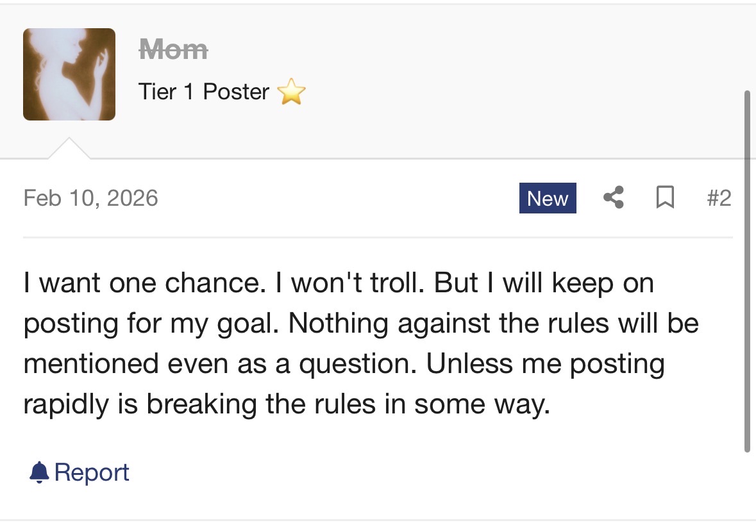Click the vertical scrollbar on the right
The width and height of the screenshot is (756, 532).
click(x=747, y=269)
